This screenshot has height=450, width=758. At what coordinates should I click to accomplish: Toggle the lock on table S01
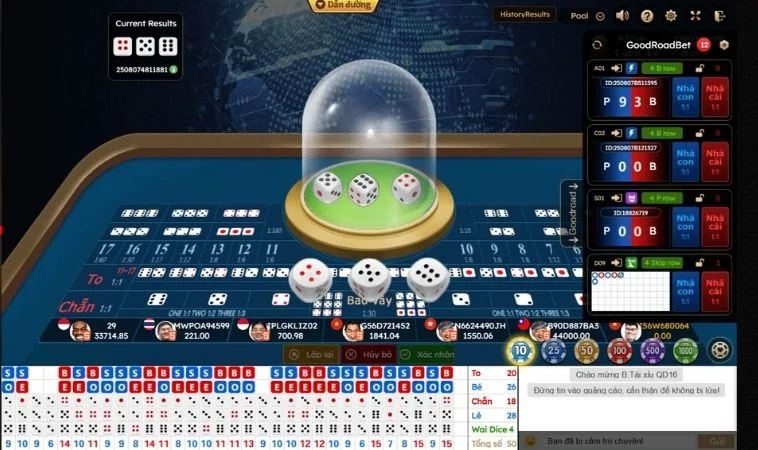(700, 198)
